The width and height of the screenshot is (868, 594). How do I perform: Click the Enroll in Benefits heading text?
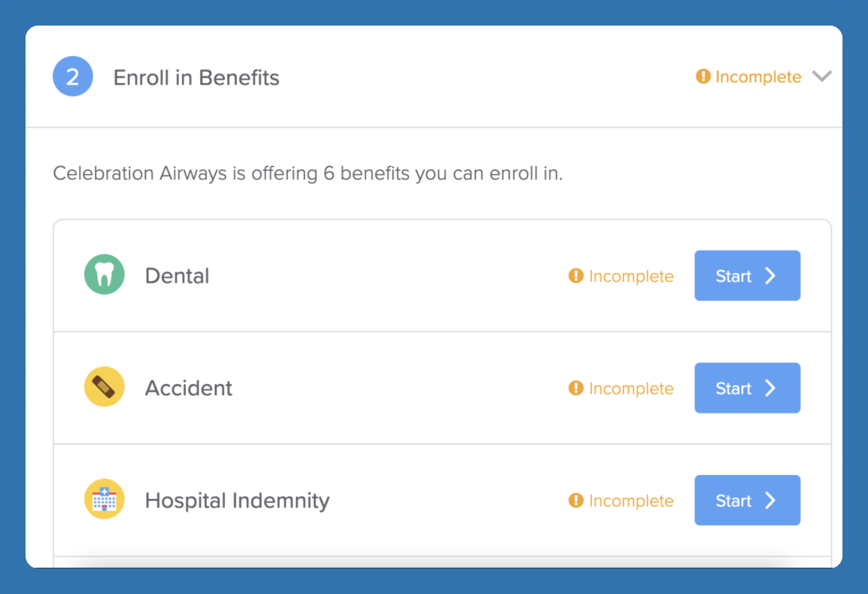coord(196,77)
